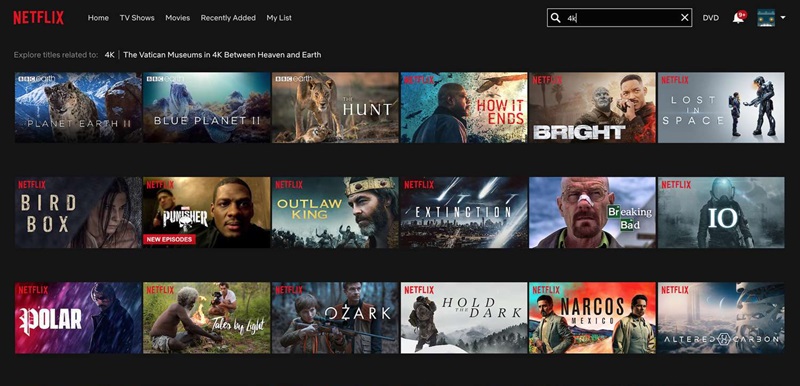Expand the profile dropdown arrow
The width and height of the screenshot is (800, 386).
click(x=783, y=18)
